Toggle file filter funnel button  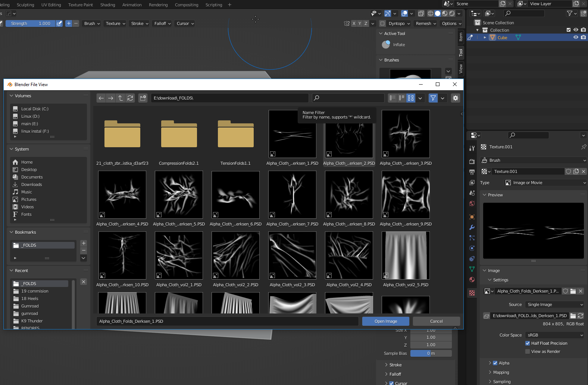[x=433, y=98]
